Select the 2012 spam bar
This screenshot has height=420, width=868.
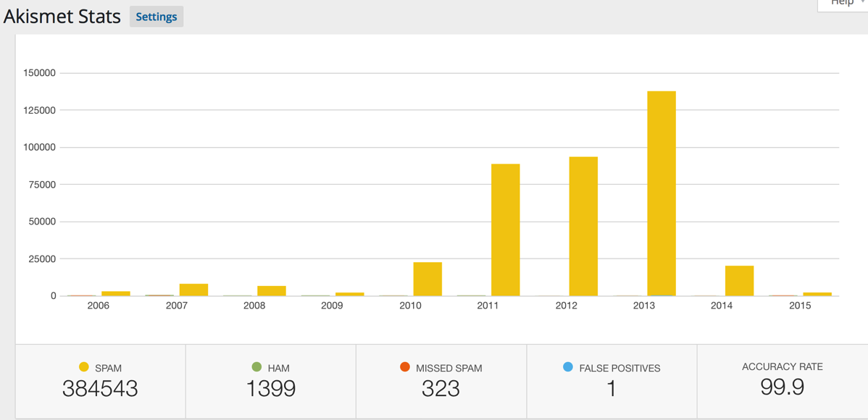tap(583, 226)
